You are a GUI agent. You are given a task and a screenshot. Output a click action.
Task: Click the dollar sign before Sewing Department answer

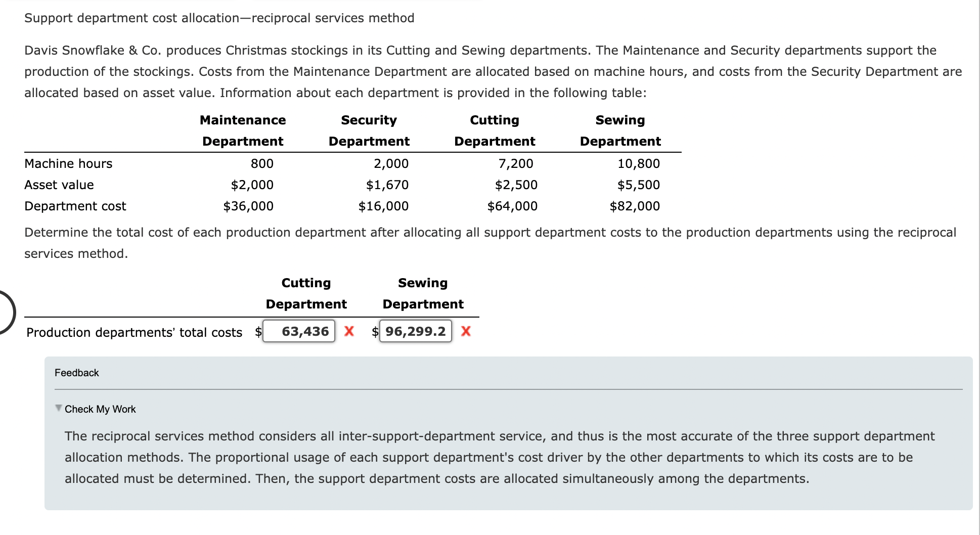point(375,332)
